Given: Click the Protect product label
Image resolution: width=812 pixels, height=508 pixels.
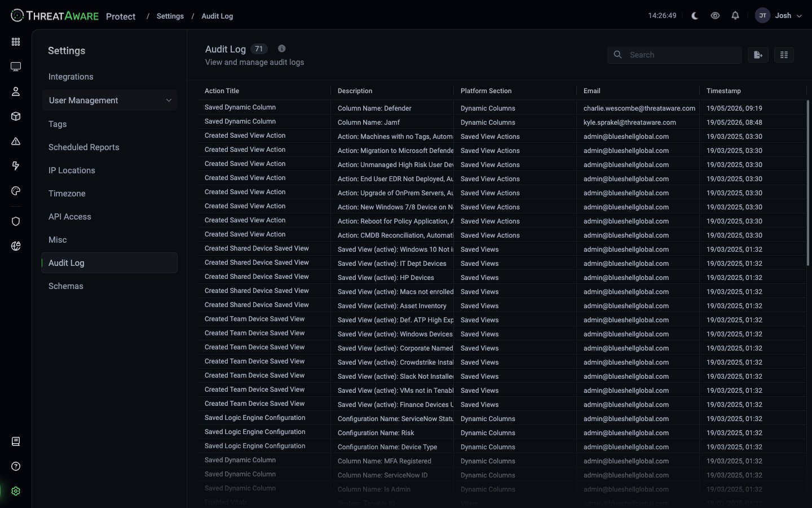Looking at the screenshot, I should [x=121, y=16].
